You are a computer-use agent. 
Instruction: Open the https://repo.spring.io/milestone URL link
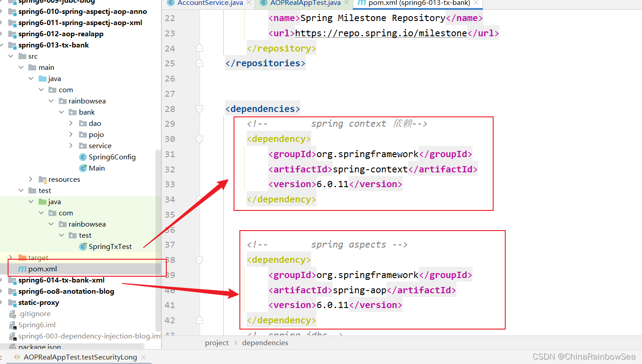381,33
